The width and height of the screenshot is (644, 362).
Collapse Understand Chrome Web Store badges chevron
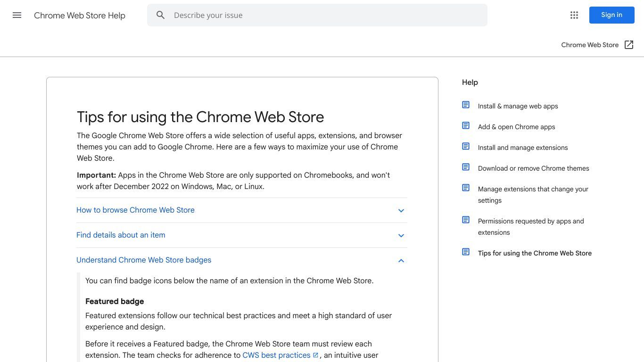tap(401, 261)
